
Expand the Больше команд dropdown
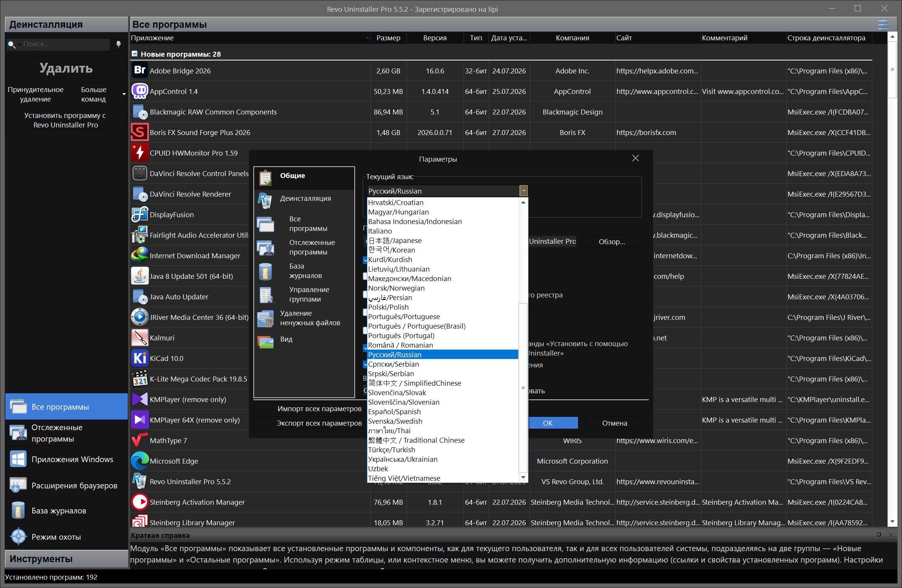pyautogui.click(x=124, y=94)
